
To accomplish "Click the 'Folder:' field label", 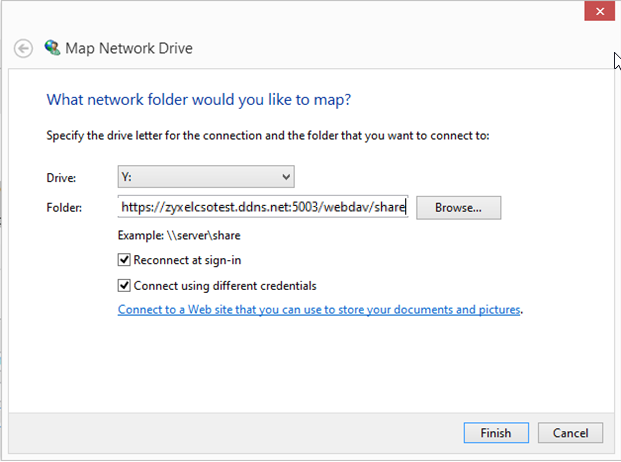I will coord(65,208).
